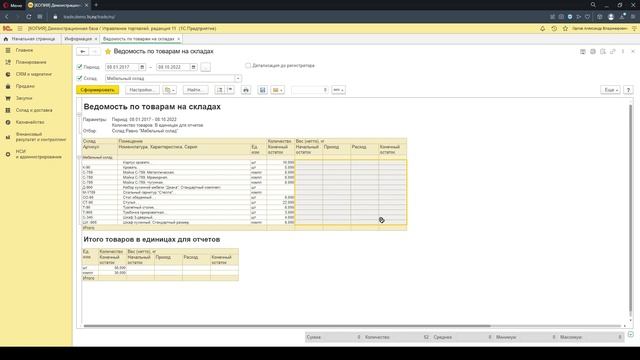The width and height of the screenshot is (640, 360).
Task: Open the sum function dropdown in toolbar
Action: point(338,90)
